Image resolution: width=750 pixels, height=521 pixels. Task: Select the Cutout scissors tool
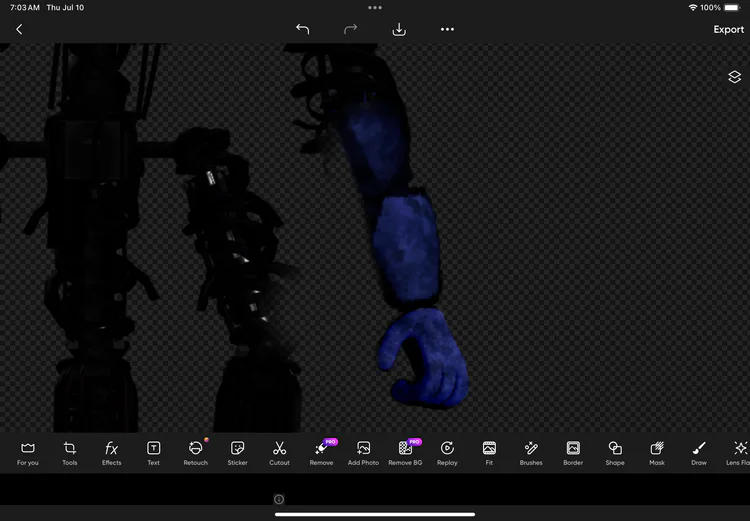point(279,453)
